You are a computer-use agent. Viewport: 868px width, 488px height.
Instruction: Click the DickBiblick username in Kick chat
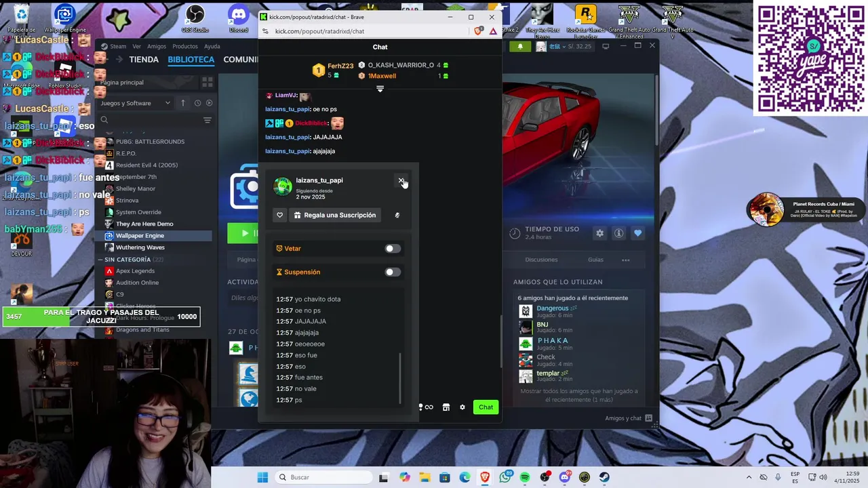[x=311, y=123]
